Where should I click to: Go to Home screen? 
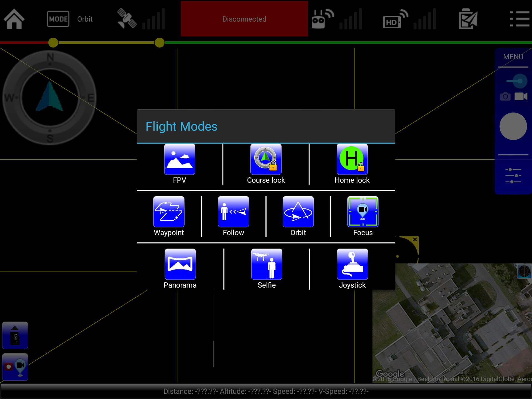point(14,19)
